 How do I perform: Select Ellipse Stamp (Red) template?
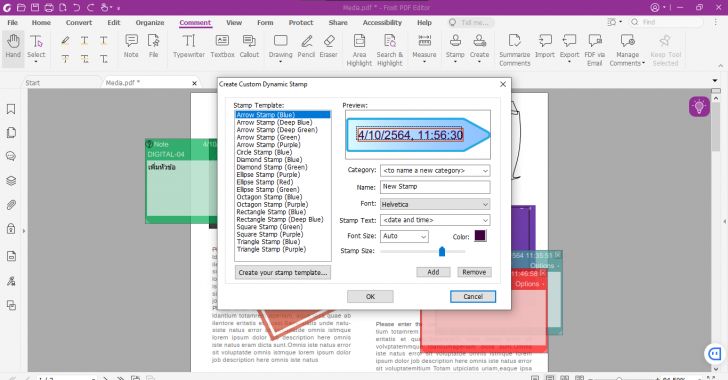(265, 182)
